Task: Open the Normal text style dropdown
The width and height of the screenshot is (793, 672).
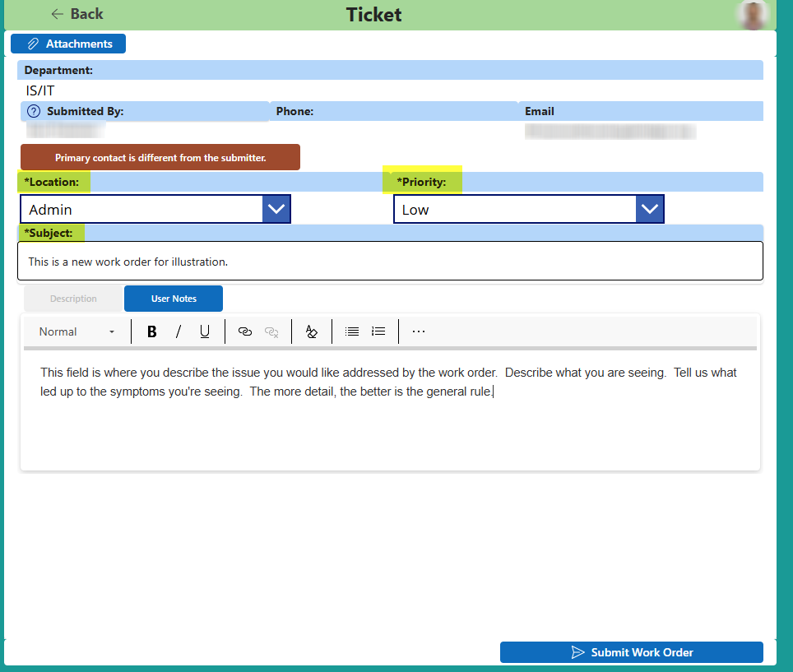Action: (x=77, y=331)
